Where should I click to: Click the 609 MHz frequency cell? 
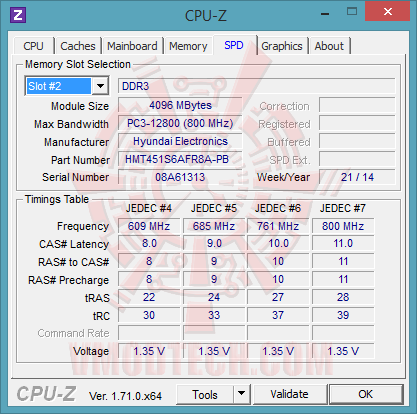pyautogui.click(x=149, y=226)
